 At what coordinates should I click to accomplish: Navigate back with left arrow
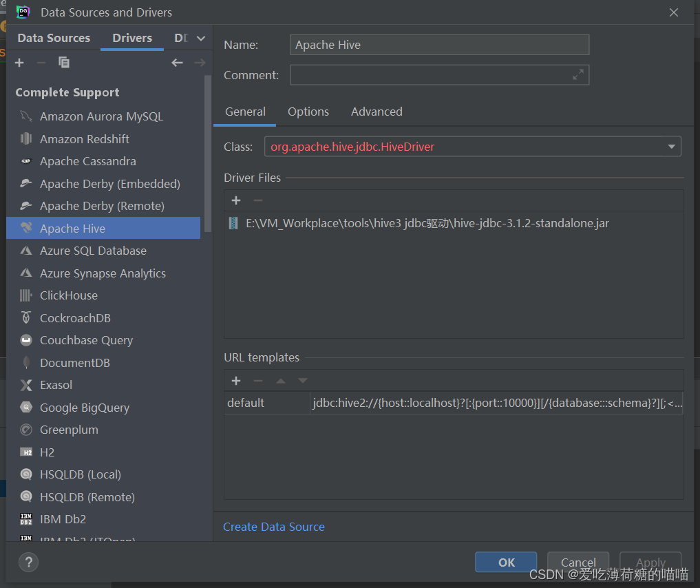point(177,63)
